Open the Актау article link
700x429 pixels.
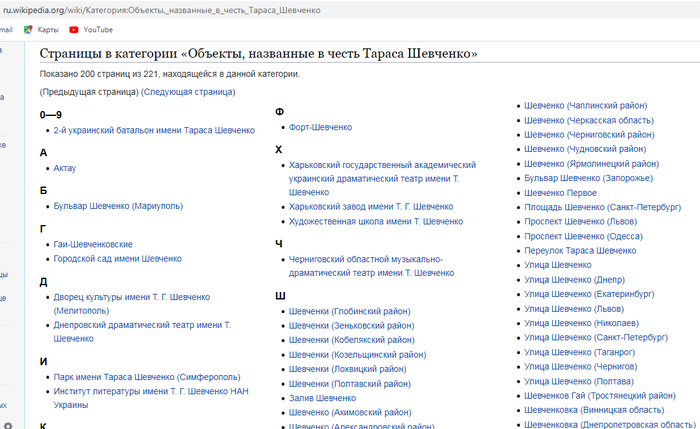click(64, 168)
